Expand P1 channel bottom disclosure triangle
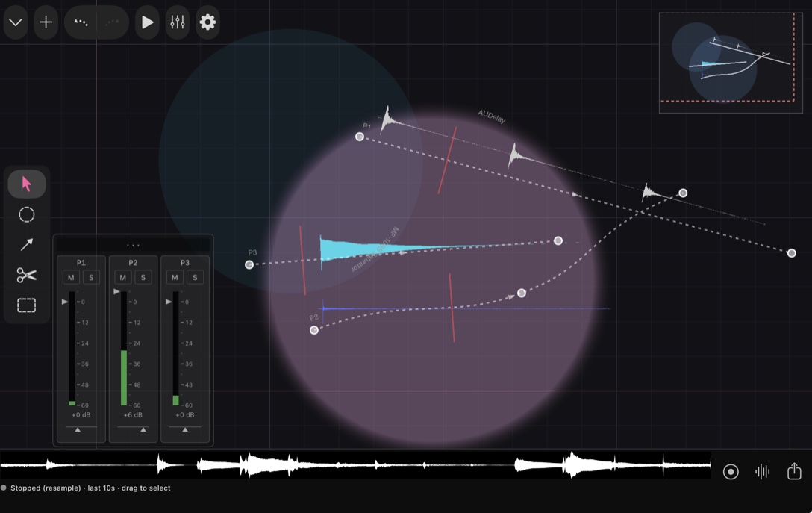The height and width of the screenshot is (513, 812). coord(78,429)
